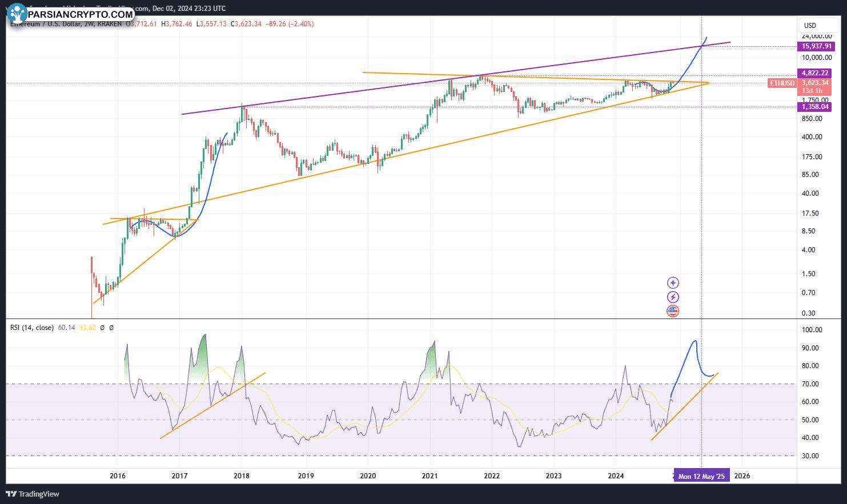The image size is (847, 504).
Task: Click the 10,000.00 price scale label
Action: [x=817, y=58]
